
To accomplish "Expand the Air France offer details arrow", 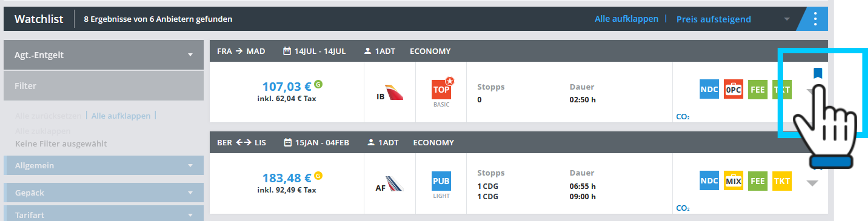I will point(812,183).
